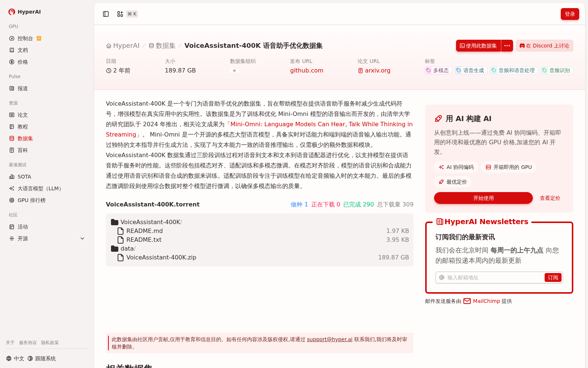Click 使用此数据集 button
588x368 pixels.
tap(478, 46)
